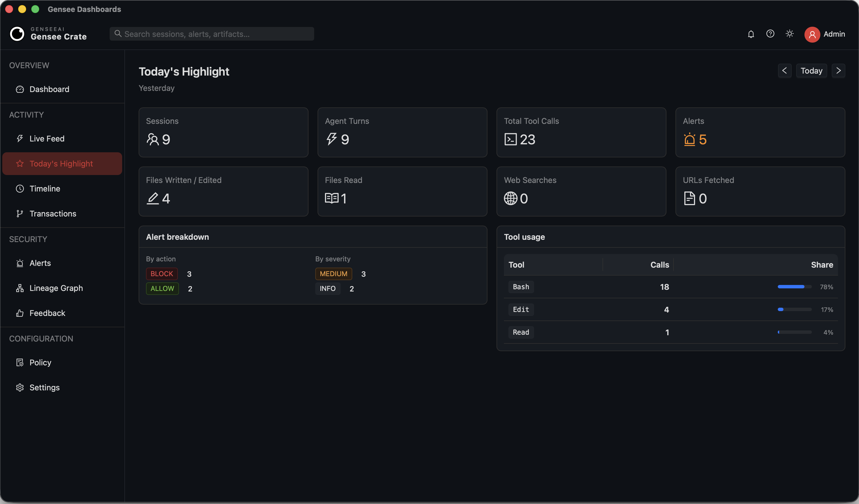This screenshot has width=859, height=504.
Task: Click the INFO severity badge
Action: pos(328,288)
